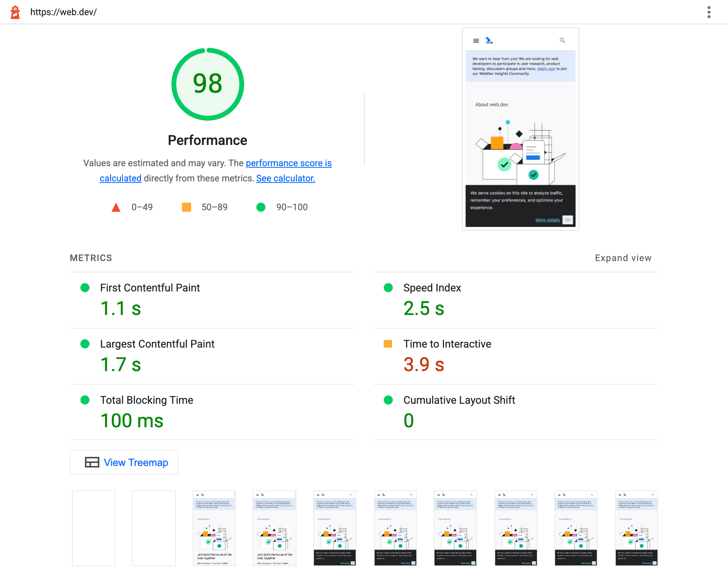Screen dimensions: 728x573
Task: Click the first filmstrip thumbnail at bottom
Action: pyautogui.click(x=94, y=528)
